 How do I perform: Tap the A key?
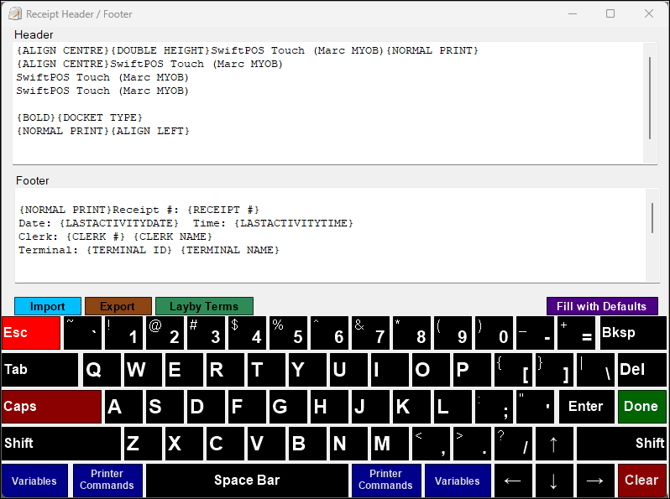click(123, 406)
